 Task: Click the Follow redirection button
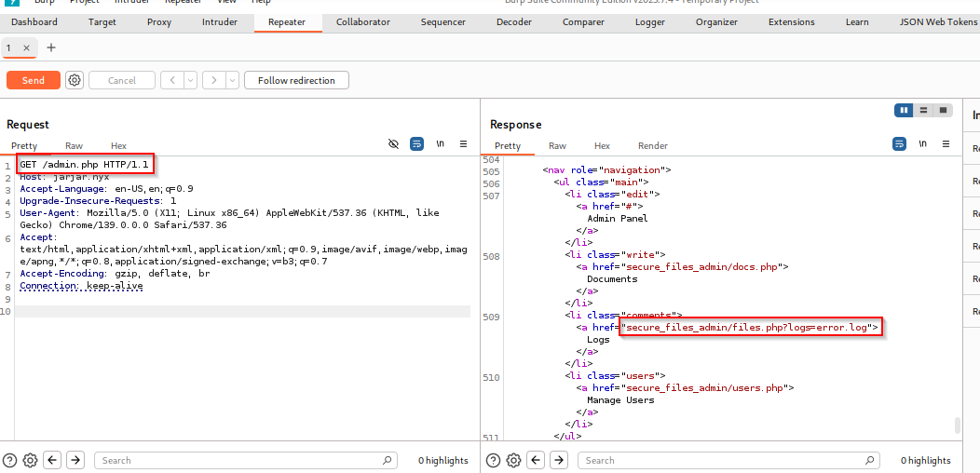pos(296,80)
